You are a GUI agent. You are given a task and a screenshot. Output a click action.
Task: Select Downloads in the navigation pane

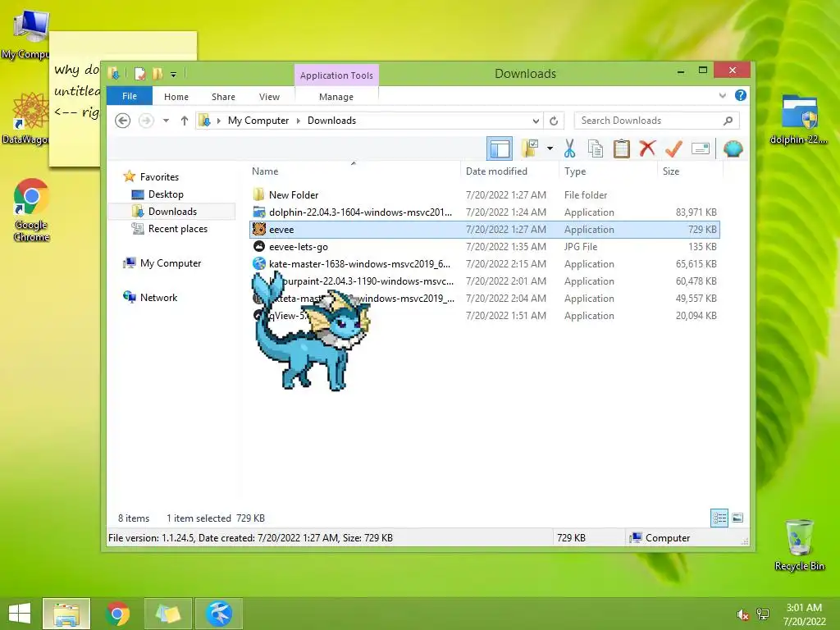tap(172, 212)
